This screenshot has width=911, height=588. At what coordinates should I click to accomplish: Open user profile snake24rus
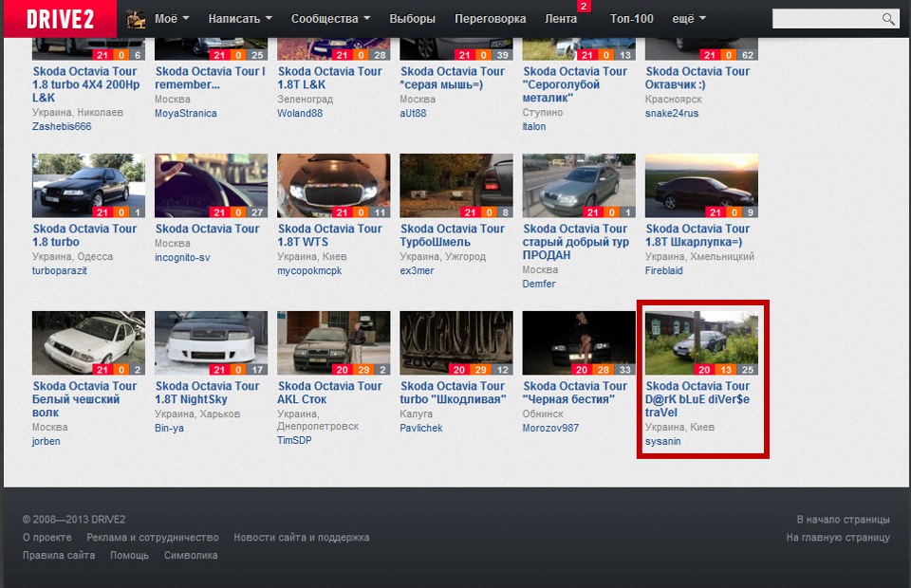coord(672,113)
